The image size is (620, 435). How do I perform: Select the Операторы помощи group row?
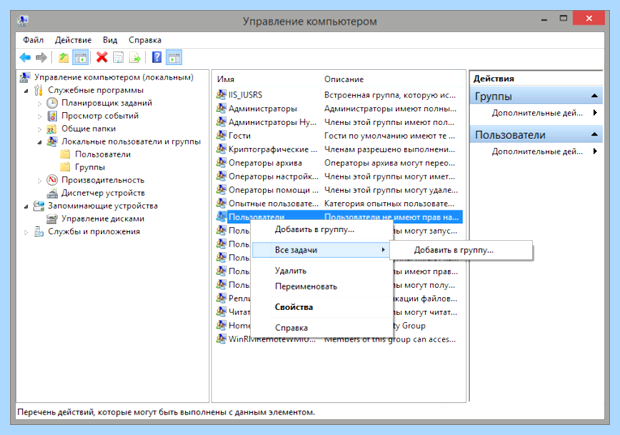pos(339,190)
